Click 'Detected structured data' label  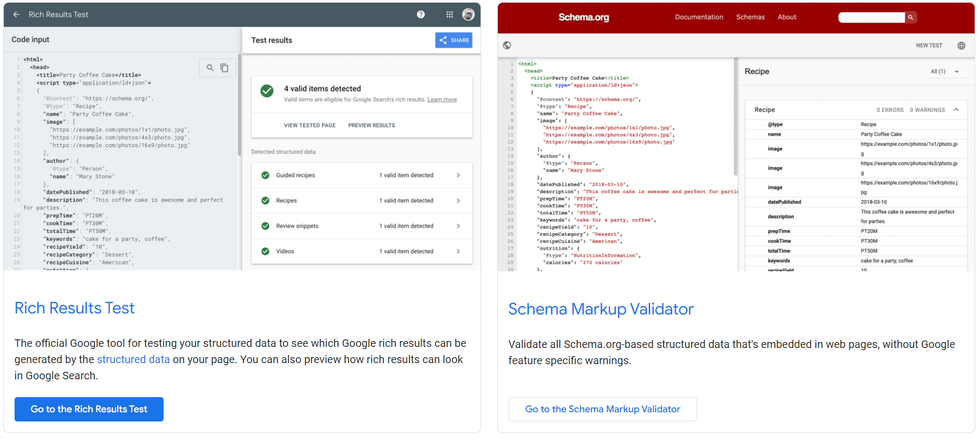[x=283, y=152]
